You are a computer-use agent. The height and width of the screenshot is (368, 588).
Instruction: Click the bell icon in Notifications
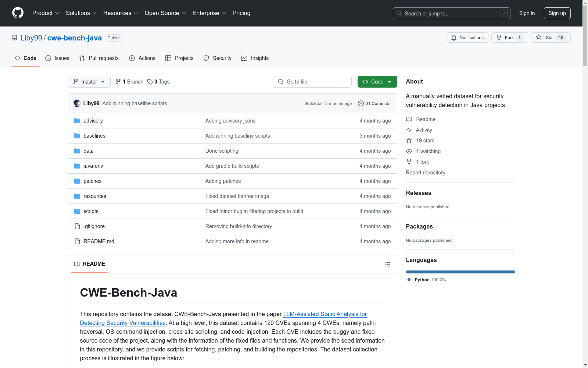click(x=454, y=38)
